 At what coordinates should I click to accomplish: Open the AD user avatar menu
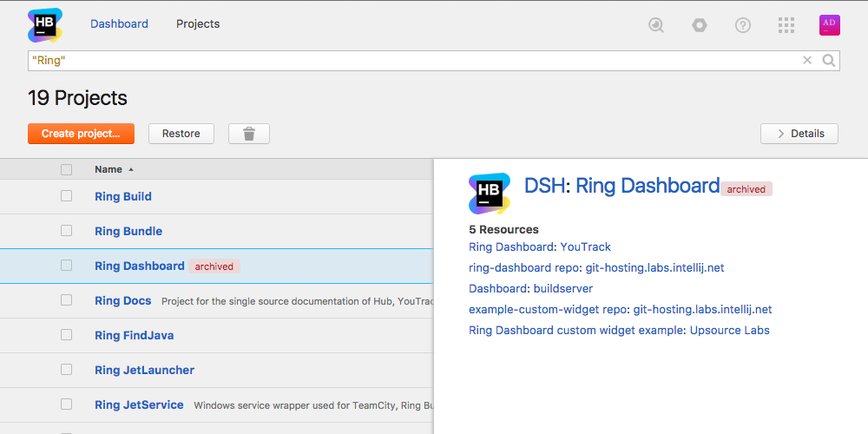click(829, 25)
